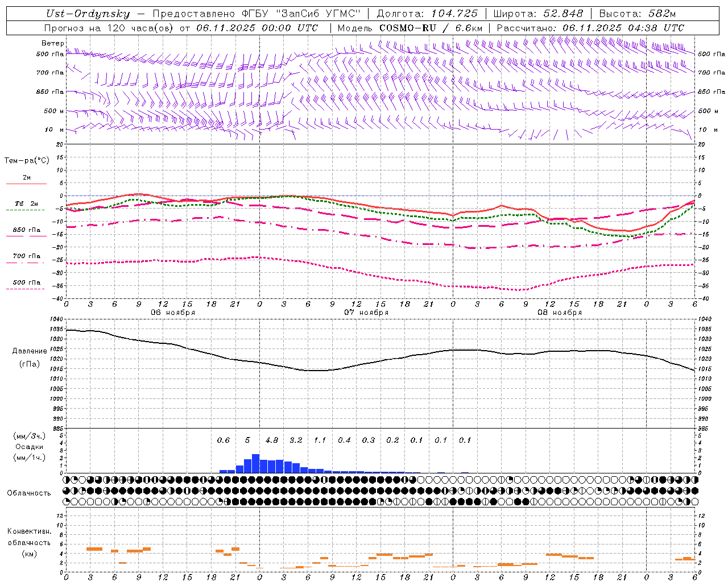The height and width of the screenshot is (582, 728).
Task: Click the Ust-Ordynsky station title
Action: tap(88, 14)
